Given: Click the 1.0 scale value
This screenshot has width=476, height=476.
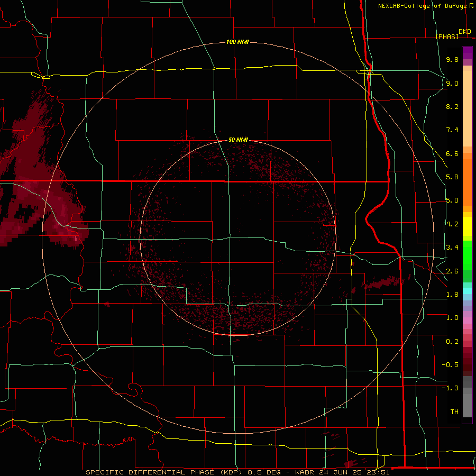Looking at the screenshot, I should [x=452, y=318].
